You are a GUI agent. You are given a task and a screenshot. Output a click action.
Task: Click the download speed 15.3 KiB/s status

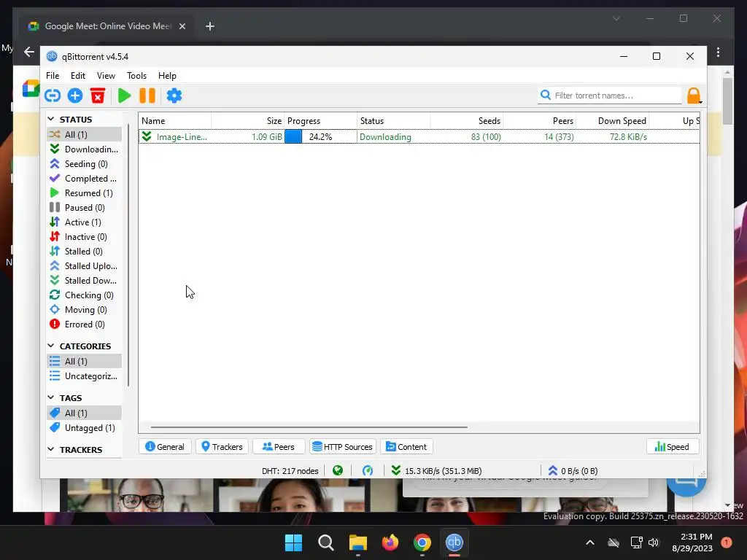436,471
